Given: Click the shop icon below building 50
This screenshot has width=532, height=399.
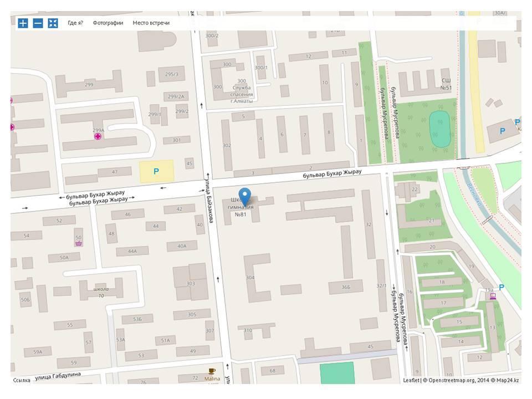Looking at the screenshot, I should (79, 242).
